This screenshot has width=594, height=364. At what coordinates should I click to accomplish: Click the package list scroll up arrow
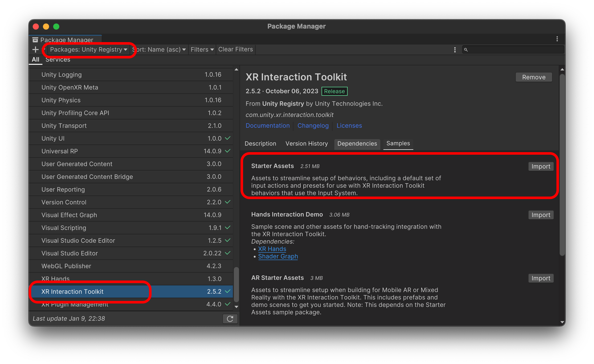(x=236, y=69)
